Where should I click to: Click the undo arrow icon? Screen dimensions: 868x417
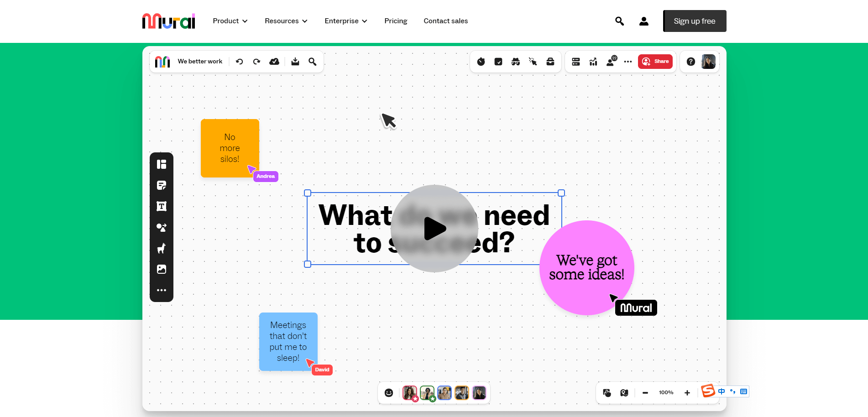pyautogui.click(x=240, y=62)
